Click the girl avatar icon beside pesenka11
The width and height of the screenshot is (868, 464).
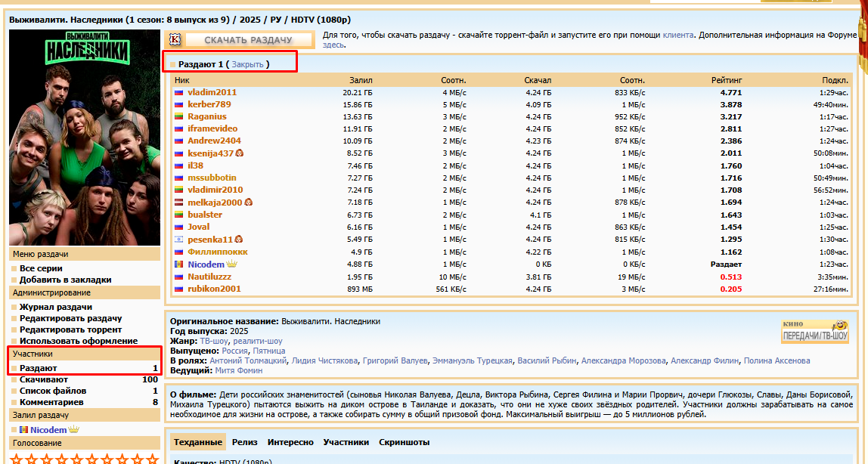pyautogui.click(x=238, y=240)
